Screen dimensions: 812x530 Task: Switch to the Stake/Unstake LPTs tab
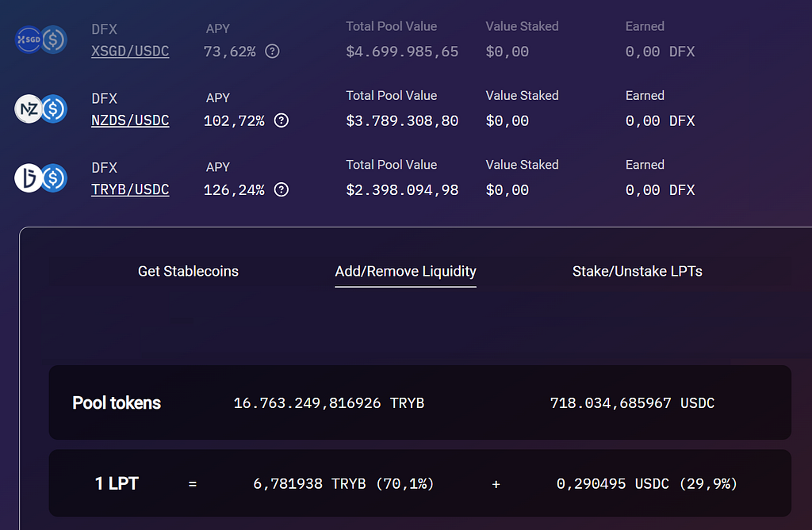(x=638, y=271)
